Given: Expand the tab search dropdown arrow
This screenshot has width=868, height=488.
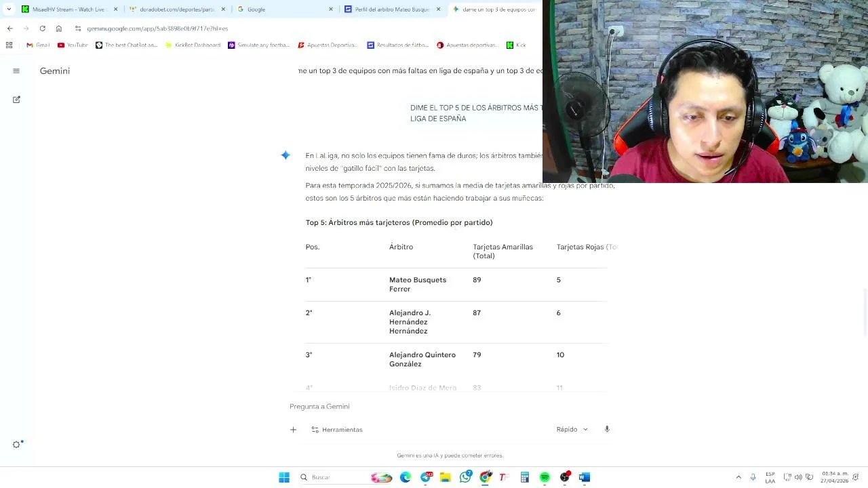Looking at the screenshot, I should click(x=9, y=9).
